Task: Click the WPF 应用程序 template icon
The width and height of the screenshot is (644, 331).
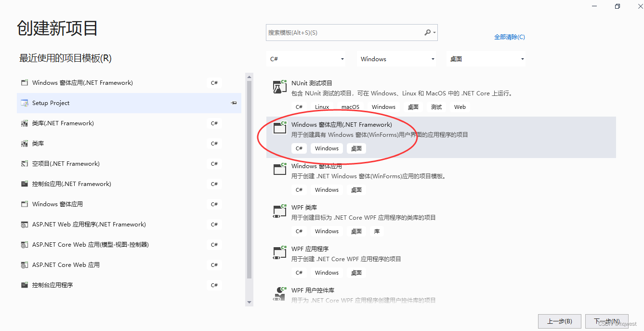Action: coord(279,252)
